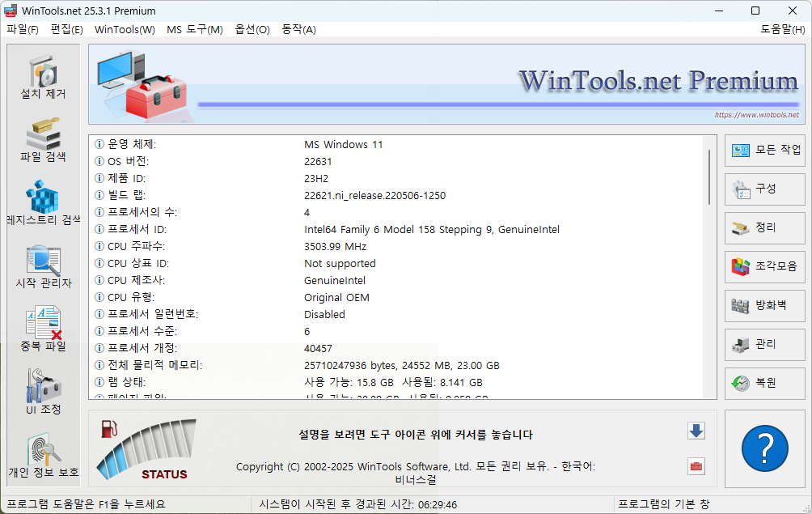Image resolution: width=812 pixels, height=514 pixels.
Task: Select the 프로세서 일련번호 row
Action: [x=395, y=315]
